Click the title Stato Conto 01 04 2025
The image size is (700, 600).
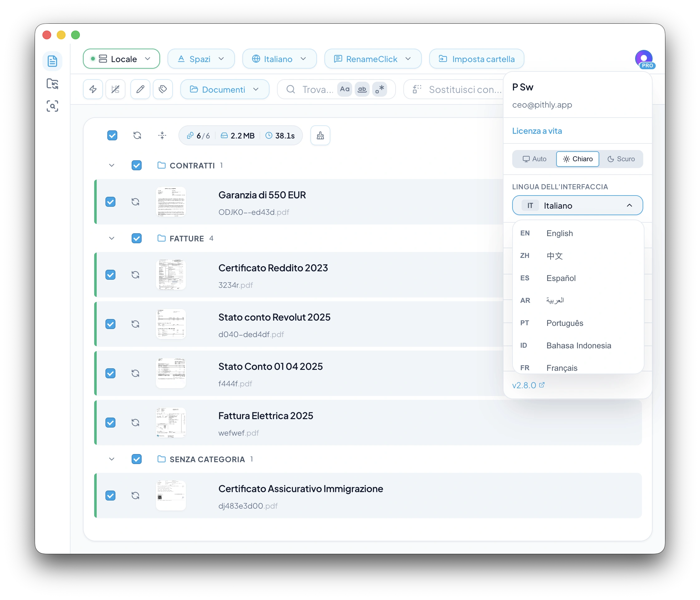pos(270,367)
